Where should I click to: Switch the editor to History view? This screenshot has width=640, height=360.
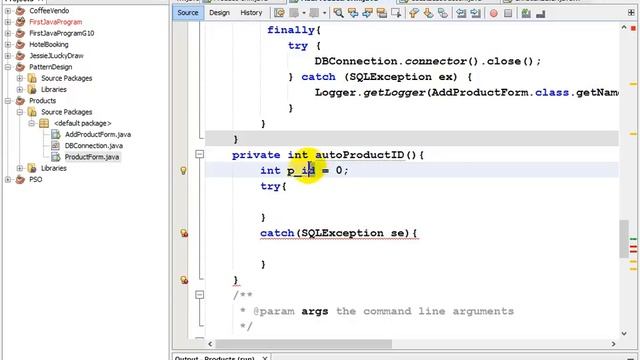pyautogui.click(x=251, y=13)
